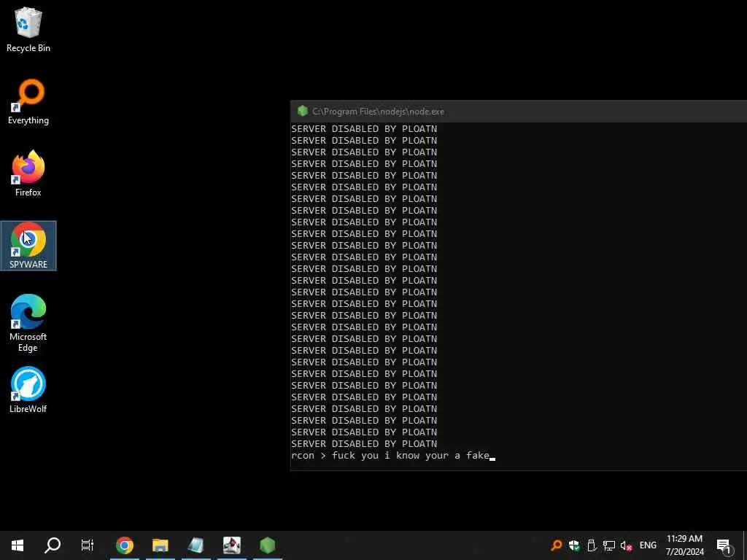Image resolution: width=747 pixels, height=560 pixels.
Task: Switch to the solitaire cards taskbar app
Action: [231, 545]
